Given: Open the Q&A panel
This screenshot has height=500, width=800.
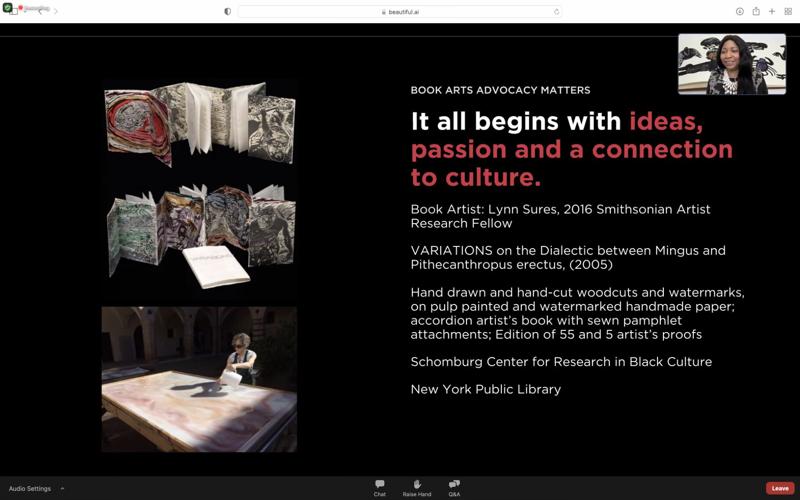Looking at the screenshot, I should [x=454, y=487].
